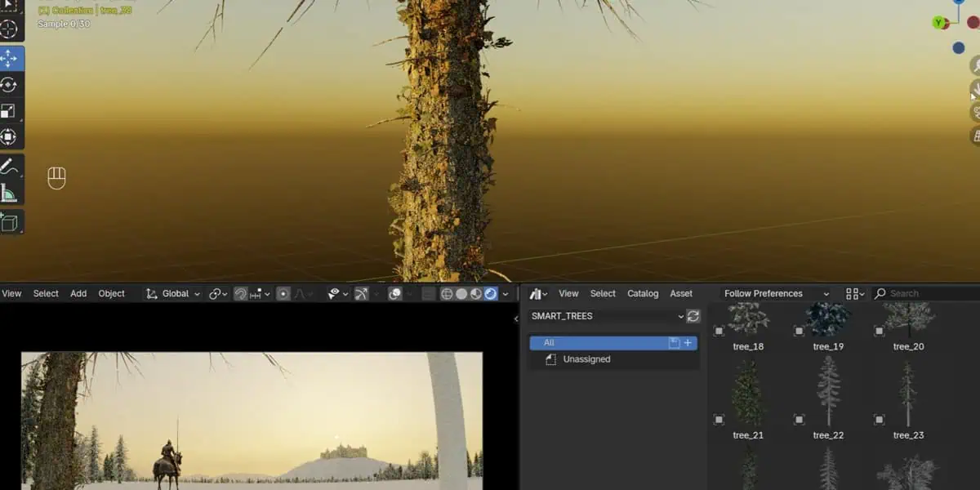Switch to rendered viewport shading
Screen dimensions: 980x490
pos(490,294)
